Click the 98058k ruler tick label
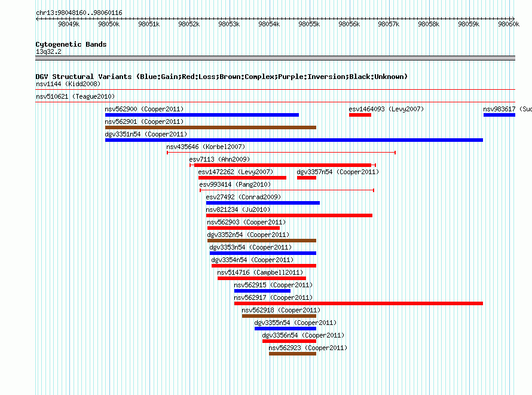The width and height of the screenshot is (532, 395). point(429,24)
